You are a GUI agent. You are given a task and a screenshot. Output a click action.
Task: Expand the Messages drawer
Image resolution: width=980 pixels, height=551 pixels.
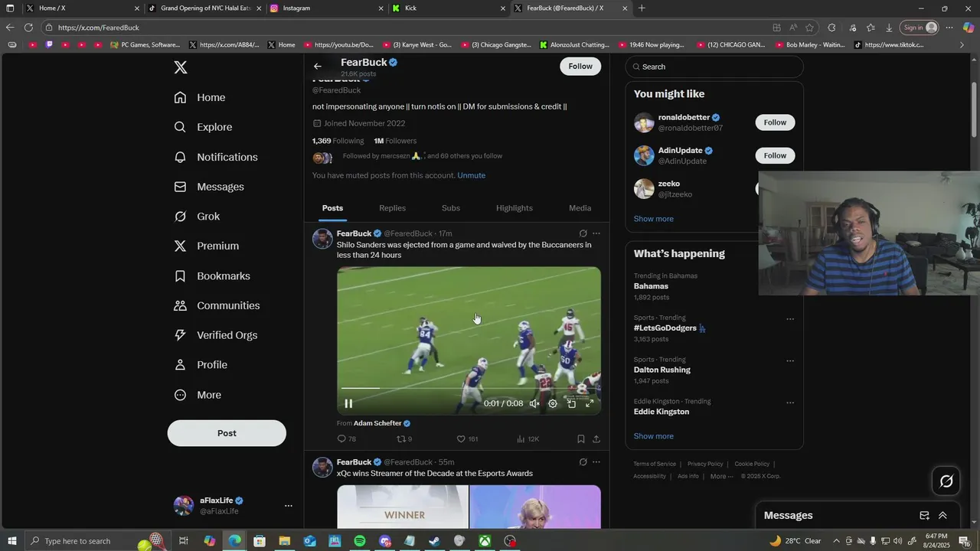point(942,516)
